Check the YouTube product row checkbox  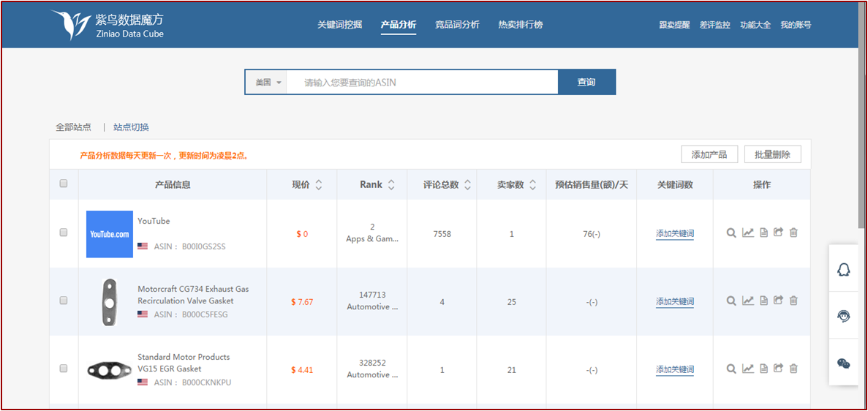pos(64,233)
